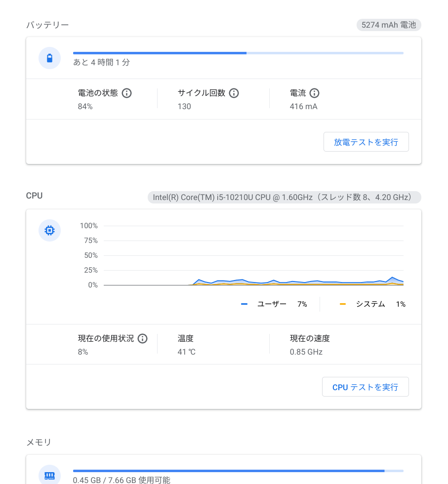Click the サイクル回数 label
The height and width of the screenshot is (484, 448).
pyautogui.click(x=202, y=93)
